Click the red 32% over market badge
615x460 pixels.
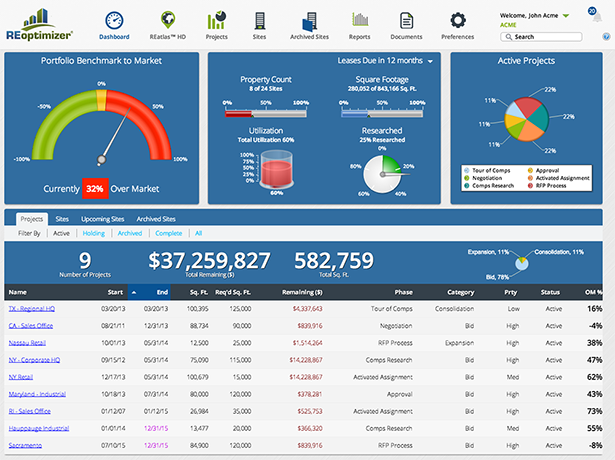[x=95, y=189]
